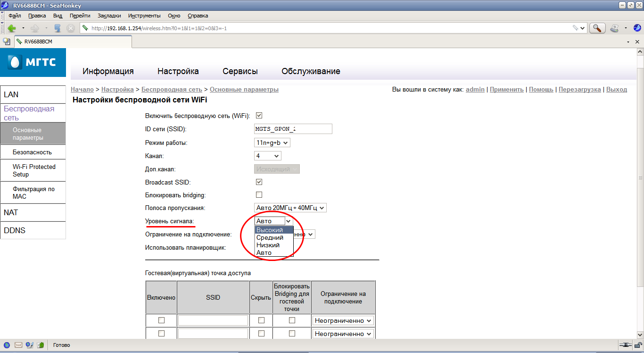The width and height of the screenshot is (644, 353).
Task: Click the Print toolbar icon
Action: point(614,28)
